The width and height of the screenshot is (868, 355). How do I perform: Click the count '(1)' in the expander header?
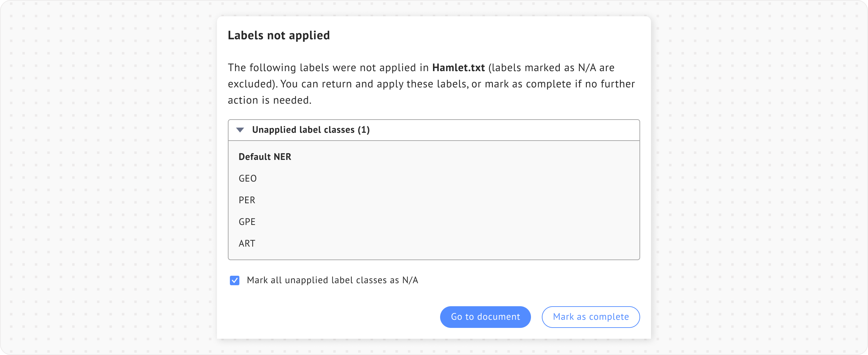tap(364, 130)
